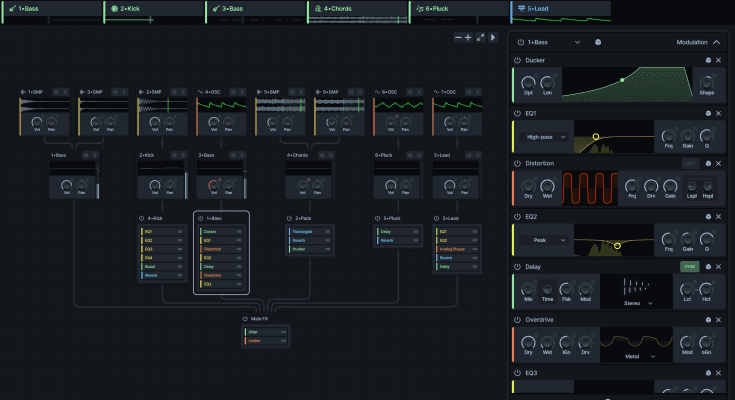Remove the Overdrive effect with X icon
Viewport: 735px width, 400px height.
tap(719, 320)
